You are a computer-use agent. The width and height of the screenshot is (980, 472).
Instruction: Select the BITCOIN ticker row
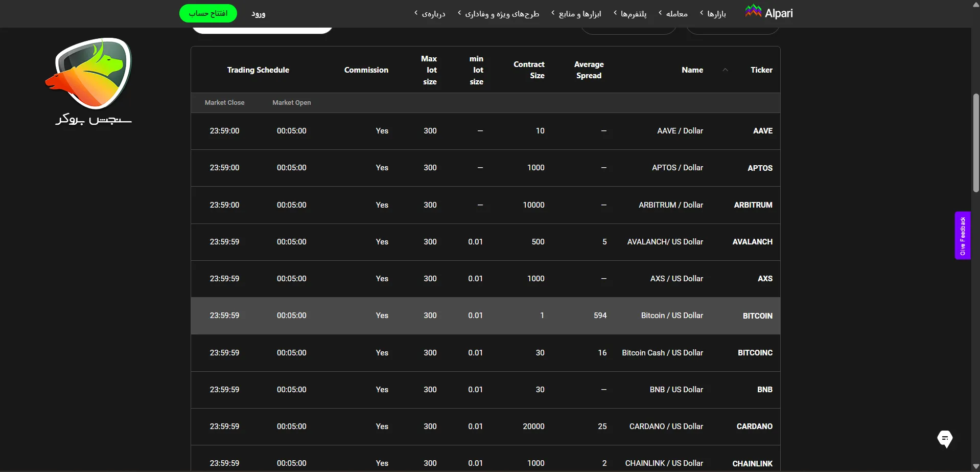pyautogui.click(x=757, y=316)
